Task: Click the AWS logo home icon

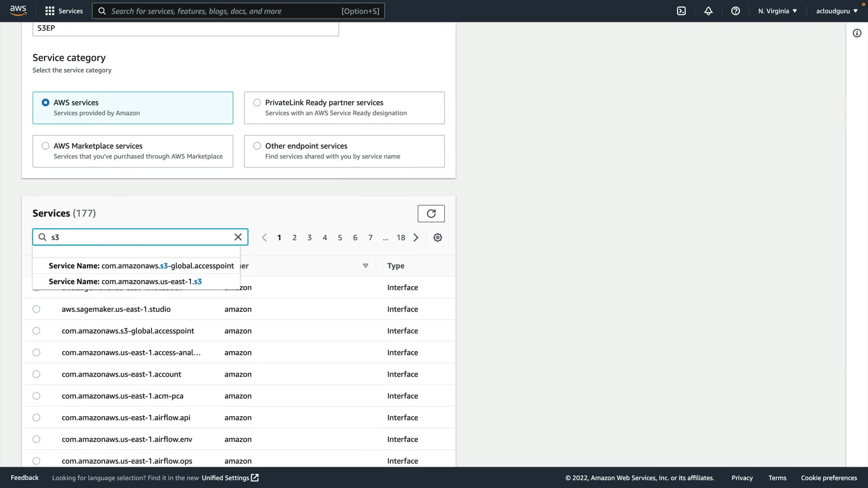Action: [18, 10]
